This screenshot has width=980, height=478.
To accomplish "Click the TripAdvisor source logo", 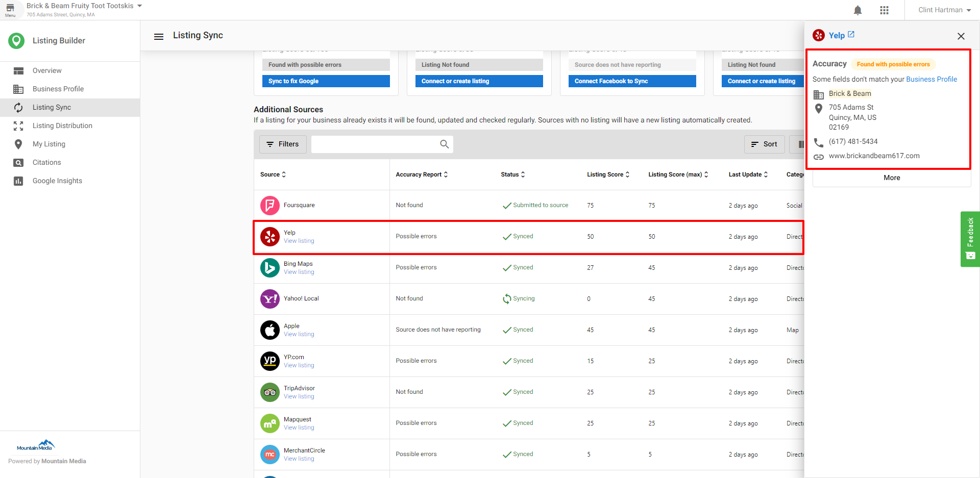I will [269, 392].
